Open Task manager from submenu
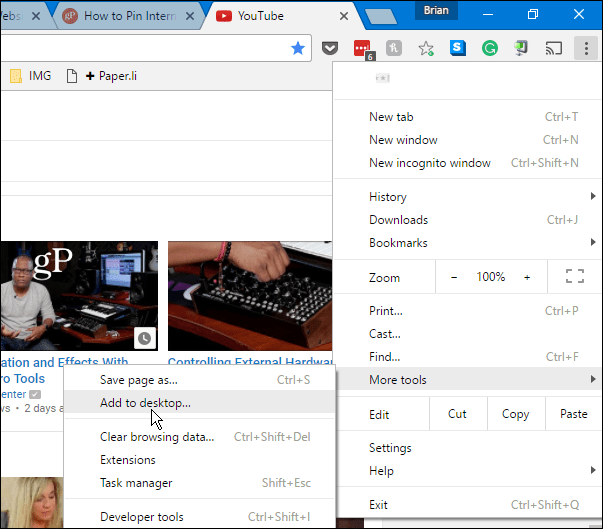 199,483
